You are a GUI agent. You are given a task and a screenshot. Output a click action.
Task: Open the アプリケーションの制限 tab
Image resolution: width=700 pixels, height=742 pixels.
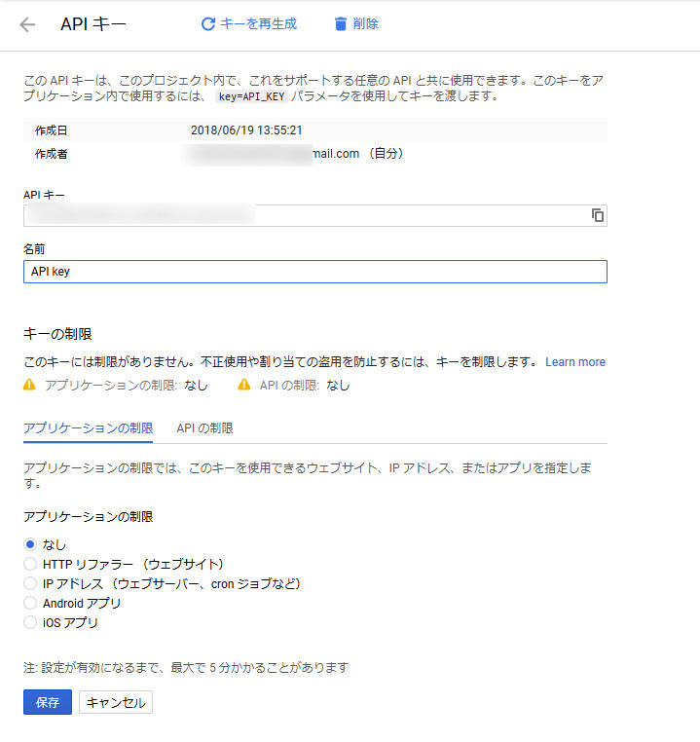(88, 428)
